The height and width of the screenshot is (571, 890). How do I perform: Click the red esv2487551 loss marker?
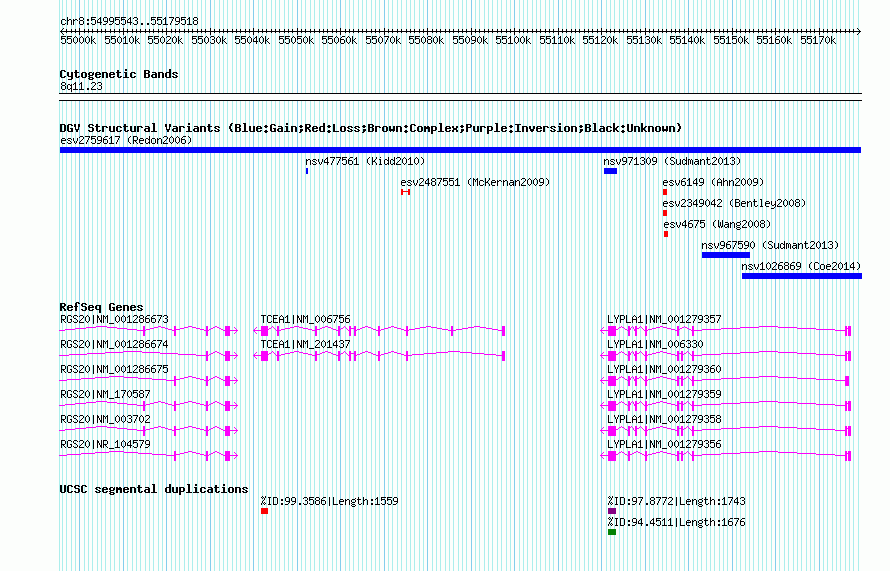[x=405, y=192]
